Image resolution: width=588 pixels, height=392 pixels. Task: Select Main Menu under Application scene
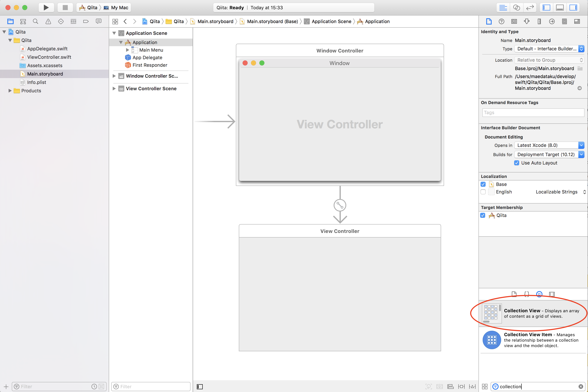pos(150,50)
